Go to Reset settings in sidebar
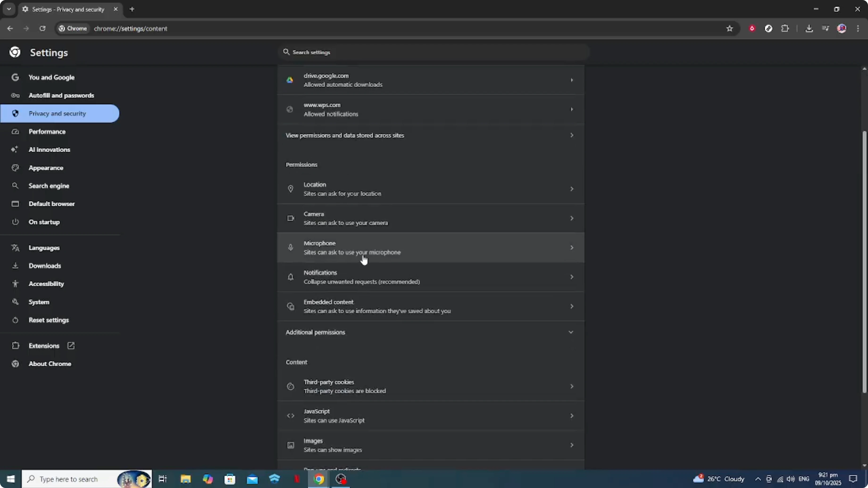Screen dimensions: 868x488 pyautogui.click(x=49, y=320)
